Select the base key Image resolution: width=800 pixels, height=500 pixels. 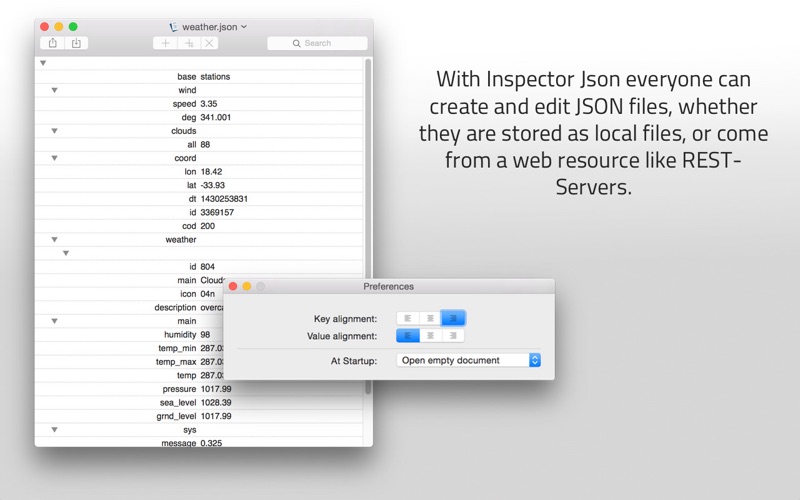tap(187, 77)
